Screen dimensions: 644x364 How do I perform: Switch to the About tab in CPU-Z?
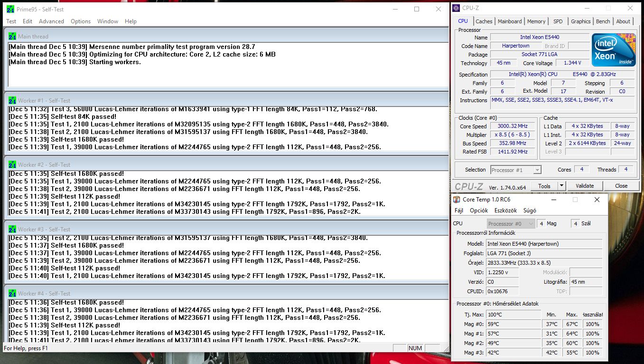coord(623,21)
